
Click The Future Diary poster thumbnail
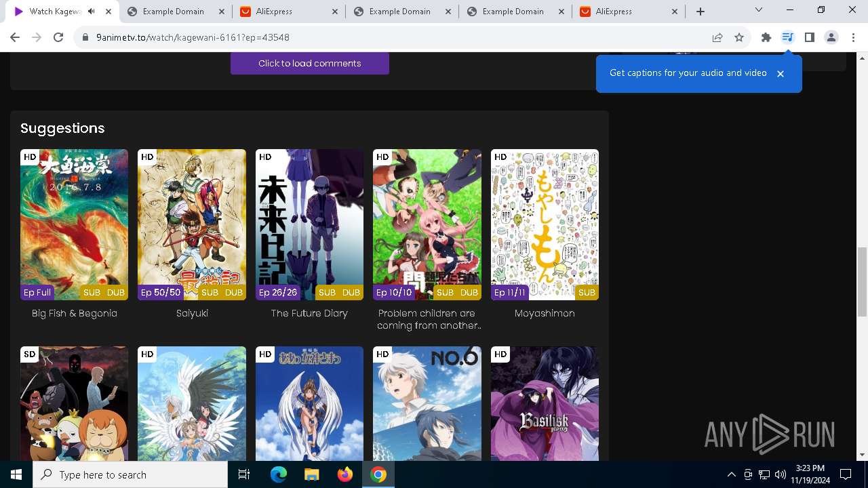point(309,224)
